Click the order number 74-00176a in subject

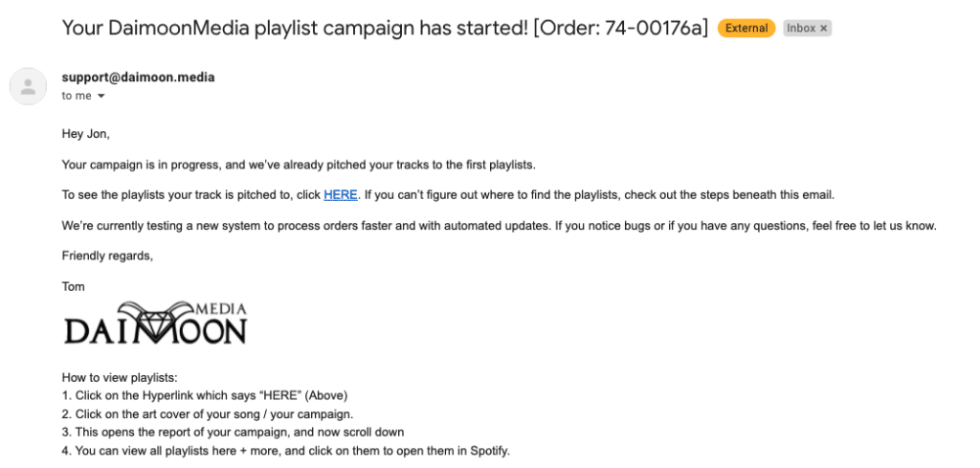click(x=653, y=28)
